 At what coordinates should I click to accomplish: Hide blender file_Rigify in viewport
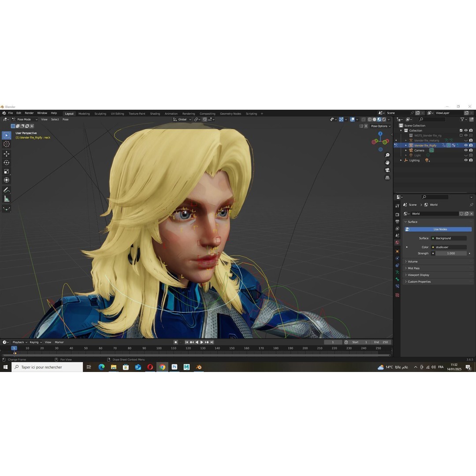[x=466, y=145]
